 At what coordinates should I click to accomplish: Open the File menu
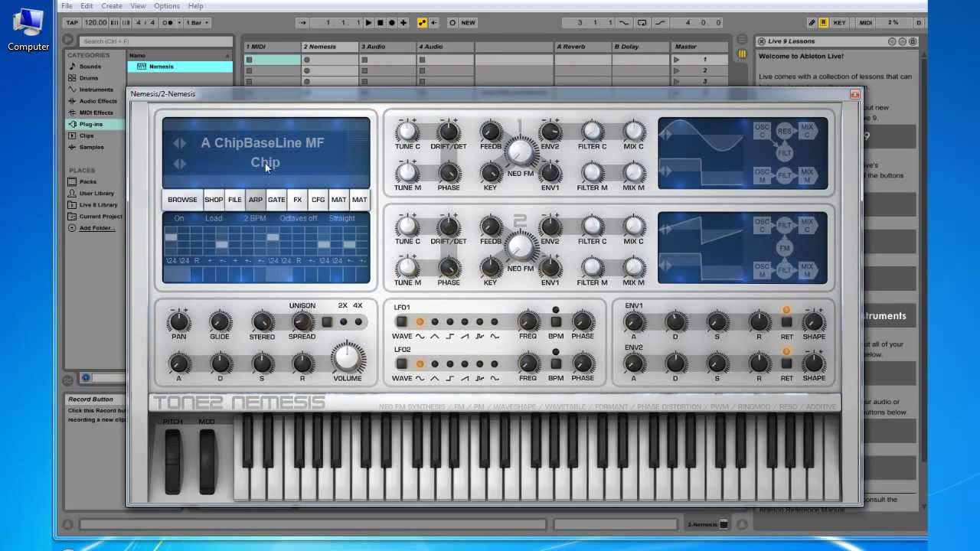click(67, 6)
